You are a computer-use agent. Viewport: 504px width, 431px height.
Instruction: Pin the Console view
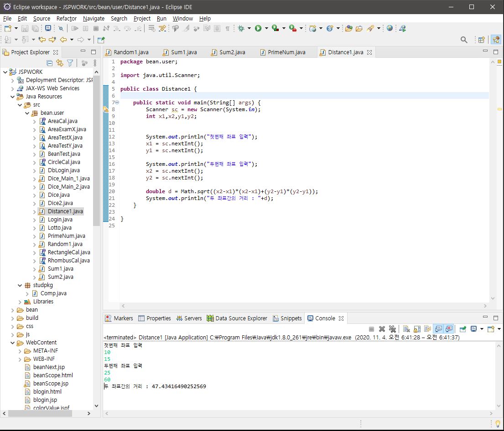[462, 329]
